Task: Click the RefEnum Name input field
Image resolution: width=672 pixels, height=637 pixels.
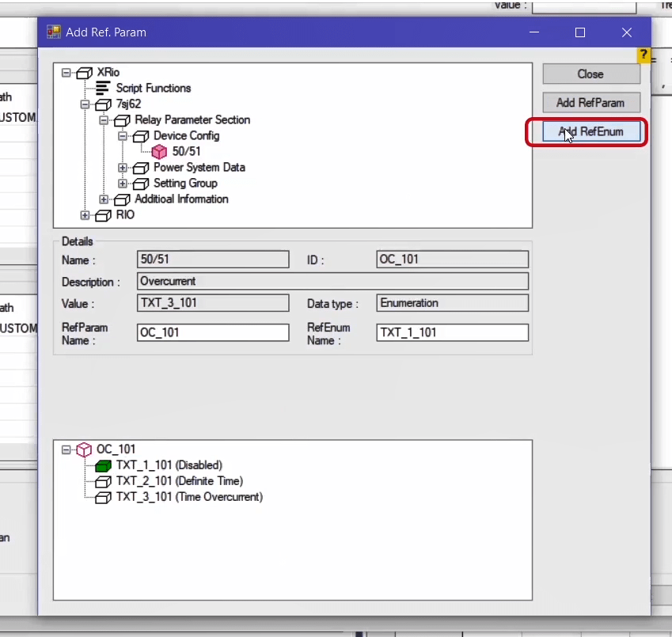Action: click(452, 332)
